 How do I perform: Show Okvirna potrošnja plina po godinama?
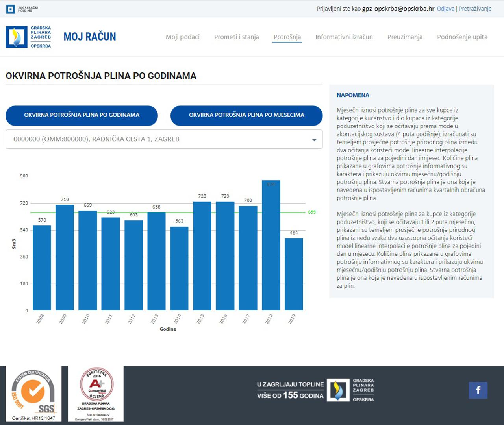(x=82, y=115)
